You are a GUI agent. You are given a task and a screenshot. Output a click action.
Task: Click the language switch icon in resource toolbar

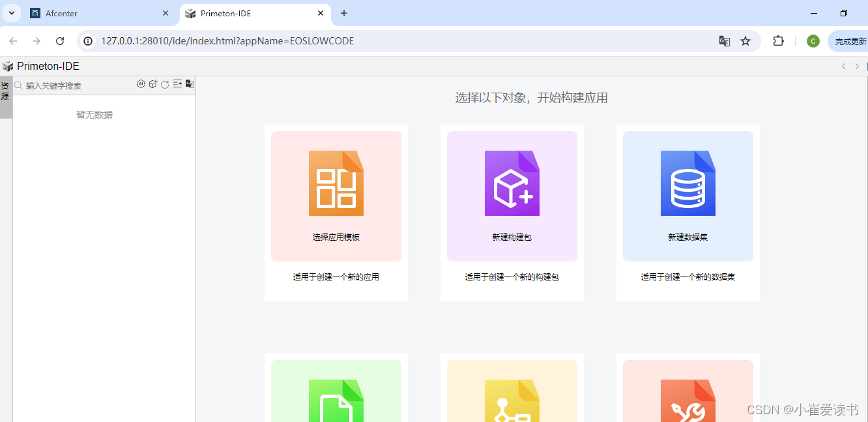pos(190,84)
